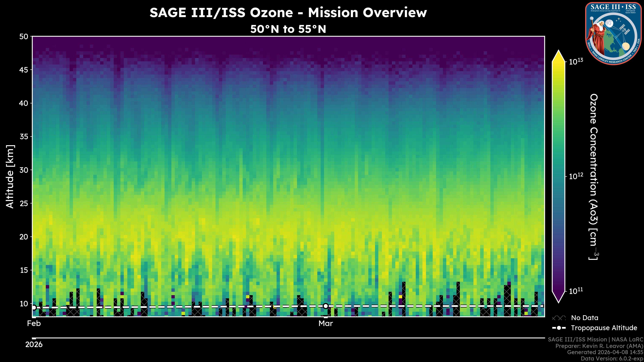Click the 50°N to 55°N subtitle

(x=288, y=29)
